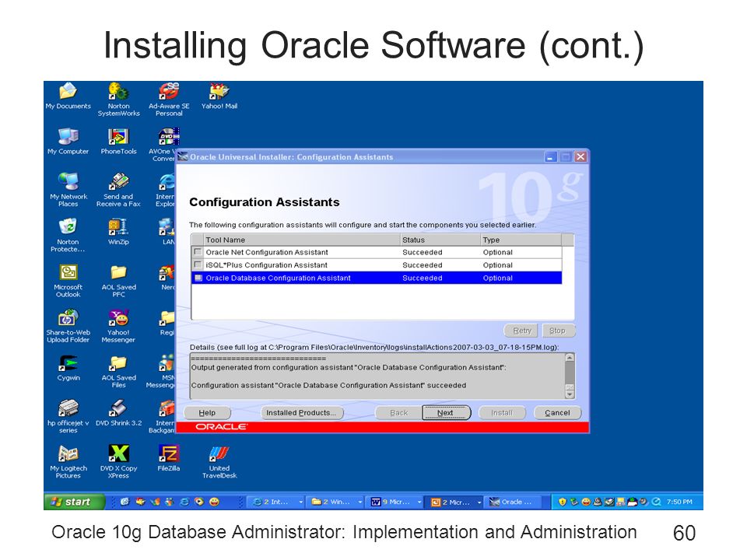Click the Status column header
This screenshot has width=747, height=560.
[440, 240]
